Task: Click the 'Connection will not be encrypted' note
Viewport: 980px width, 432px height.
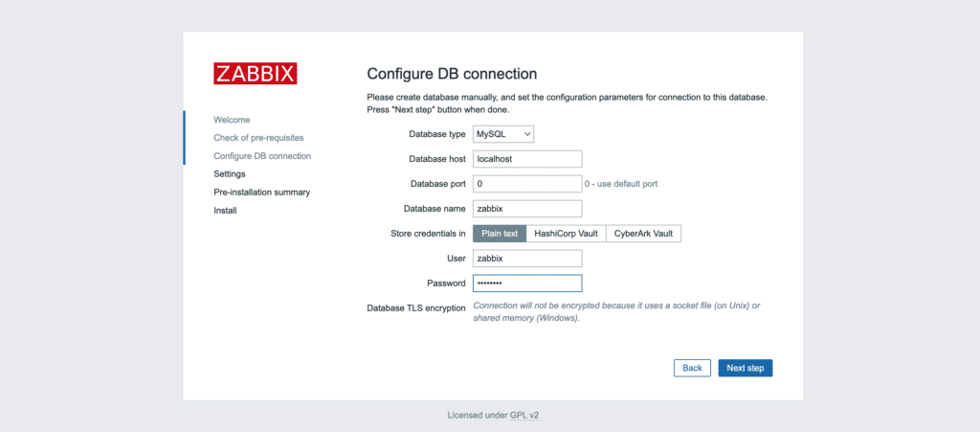Action: click(x=616, y=312)
